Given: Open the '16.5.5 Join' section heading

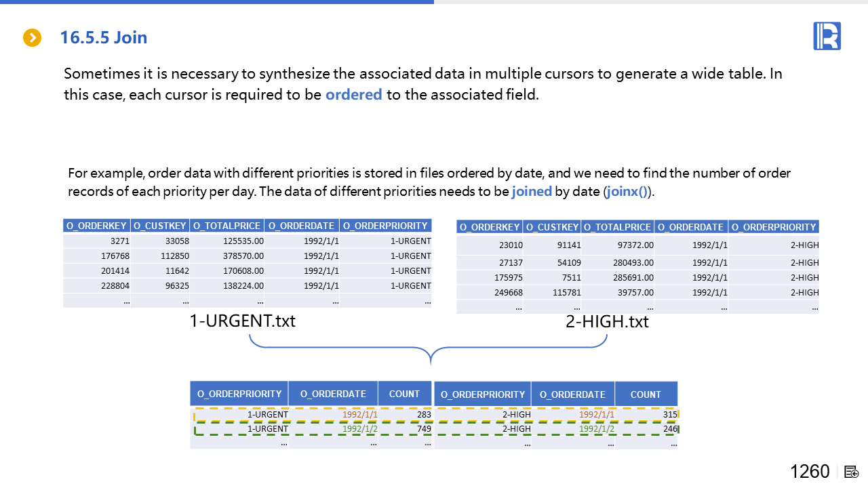Looking at the screenshot, I should (x=103, y=37).
